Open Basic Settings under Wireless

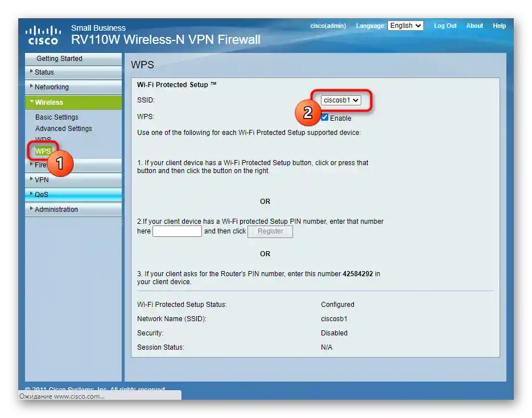pos(57,117)
